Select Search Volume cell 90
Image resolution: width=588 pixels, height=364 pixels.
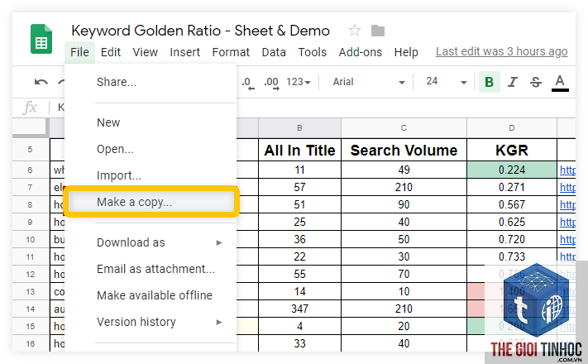click(404, 204)
